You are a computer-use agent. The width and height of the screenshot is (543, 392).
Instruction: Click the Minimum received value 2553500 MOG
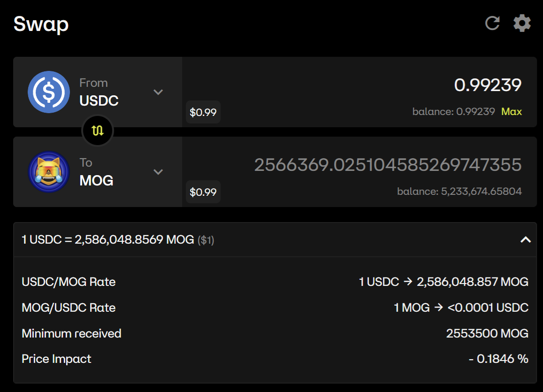[x=487, y=333]
